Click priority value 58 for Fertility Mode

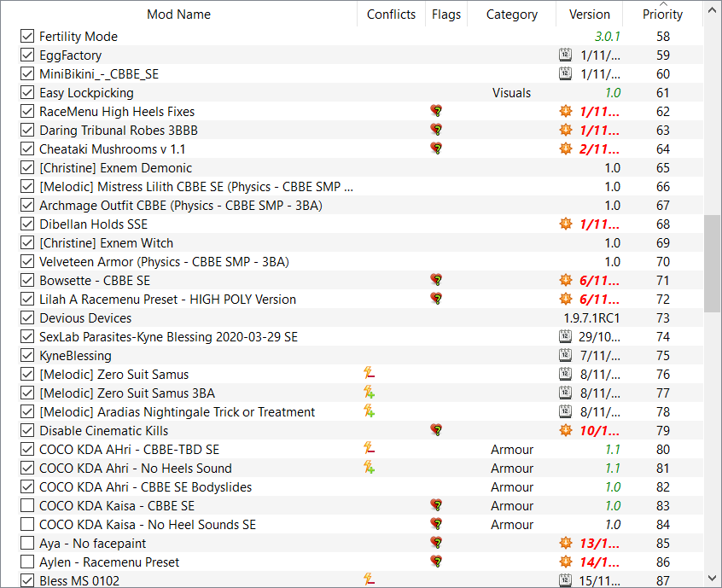point(663,37)
